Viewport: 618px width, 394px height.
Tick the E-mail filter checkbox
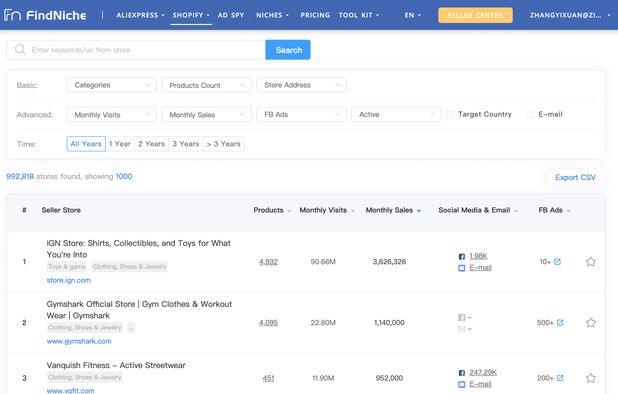pos(530,115)
